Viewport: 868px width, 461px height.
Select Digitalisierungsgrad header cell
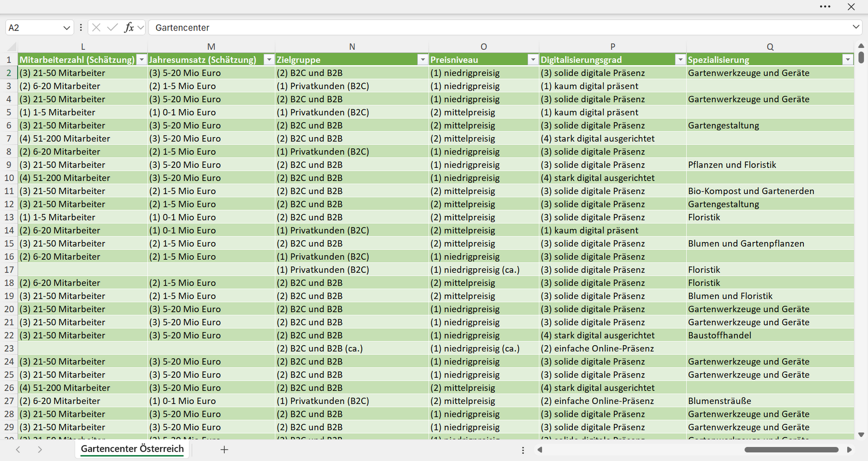point(612,60)
